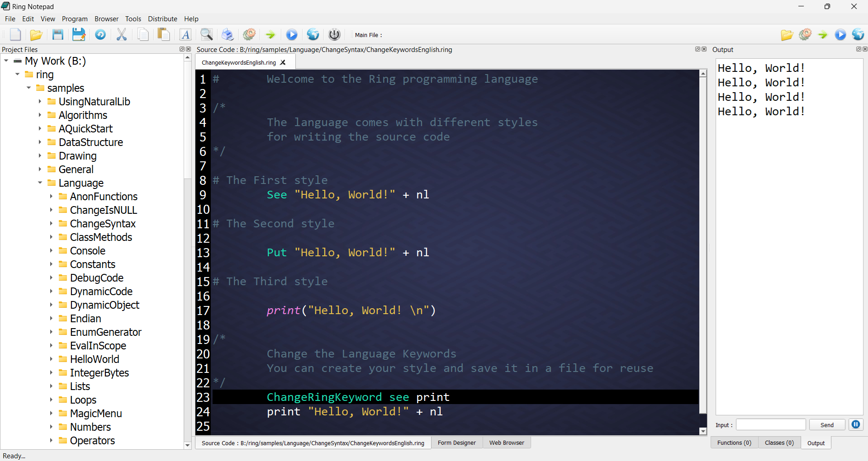Select the Console folder in tree
Viewport: 868px width, 461px height.
pyautogui.click(x=87, y=250)
